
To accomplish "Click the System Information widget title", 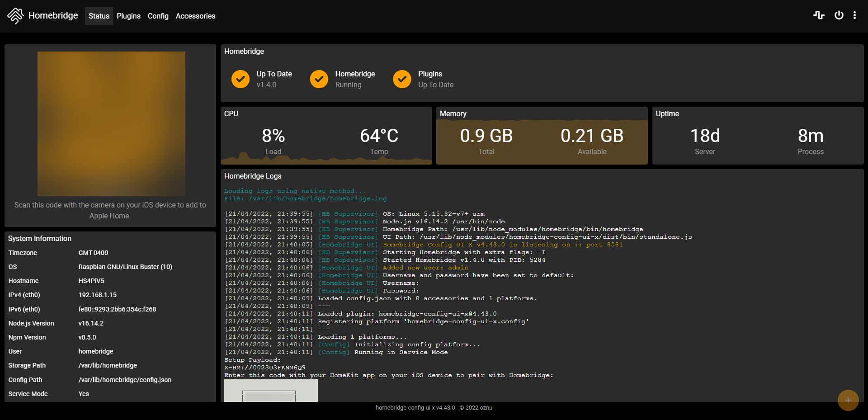I will (40, 238).
